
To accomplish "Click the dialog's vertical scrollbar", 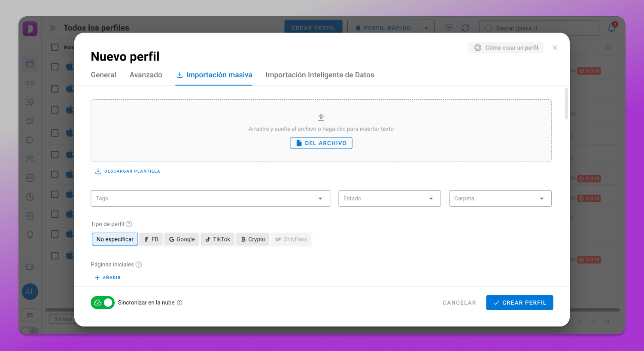I will click(566, 104).
